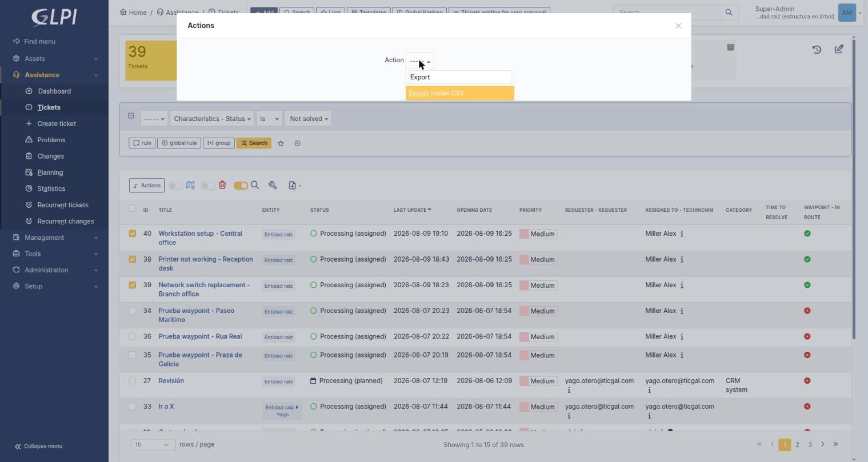
Task: Check ticket 36 checkbox
Action: 133,336
